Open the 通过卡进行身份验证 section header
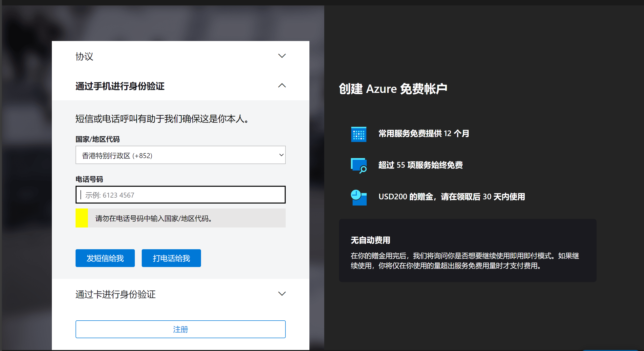This screenshot has height=351, width=644. click(181, 294)
